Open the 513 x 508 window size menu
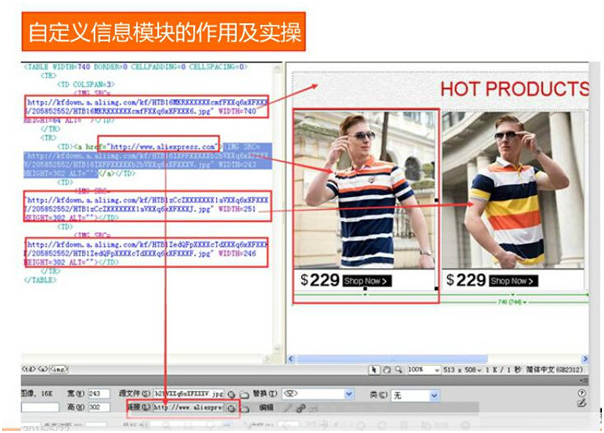 [462, 370]
